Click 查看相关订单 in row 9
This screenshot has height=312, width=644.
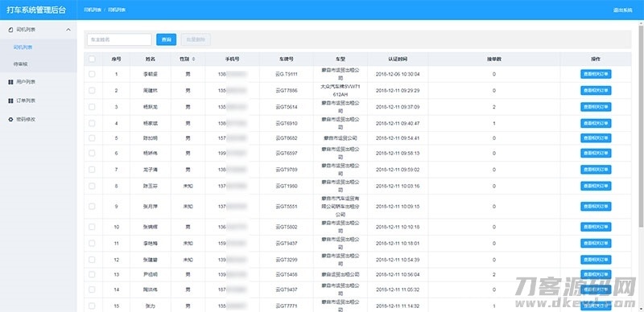pyautogui.click(x=596, y=206)
